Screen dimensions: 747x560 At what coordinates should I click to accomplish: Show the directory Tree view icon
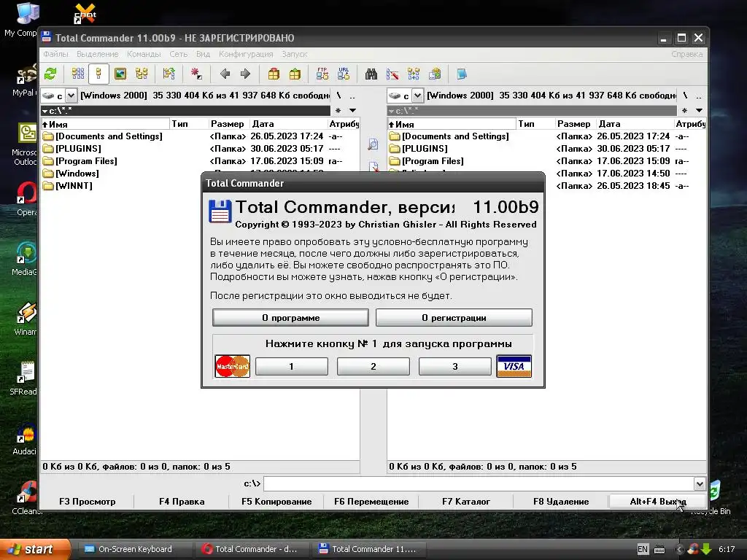[x=142, y=74]
